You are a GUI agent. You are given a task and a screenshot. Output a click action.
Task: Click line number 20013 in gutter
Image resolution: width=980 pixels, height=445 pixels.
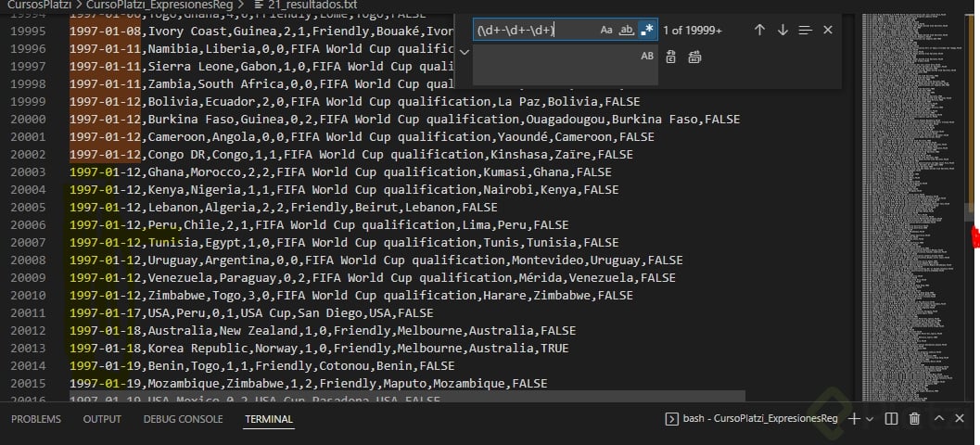pyautogui.click(x=28, y=348)
